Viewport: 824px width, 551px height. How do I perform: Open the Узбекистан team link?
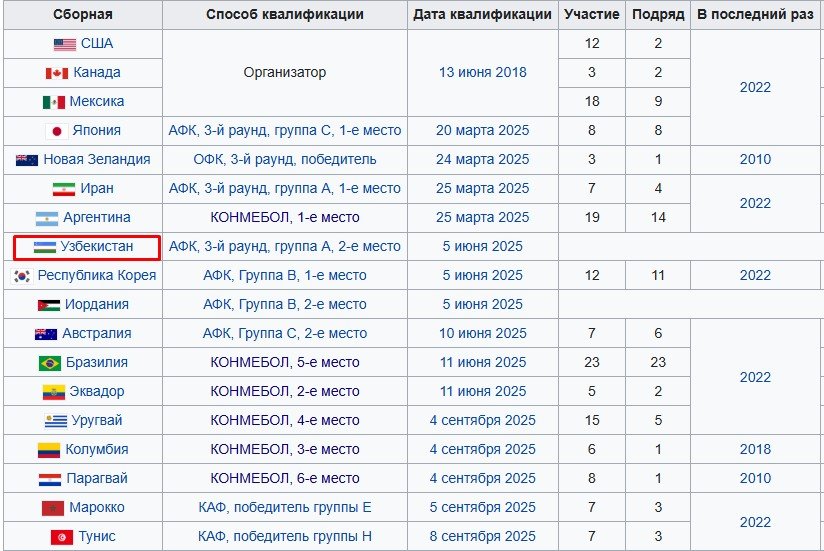click(x=97, y=246)
